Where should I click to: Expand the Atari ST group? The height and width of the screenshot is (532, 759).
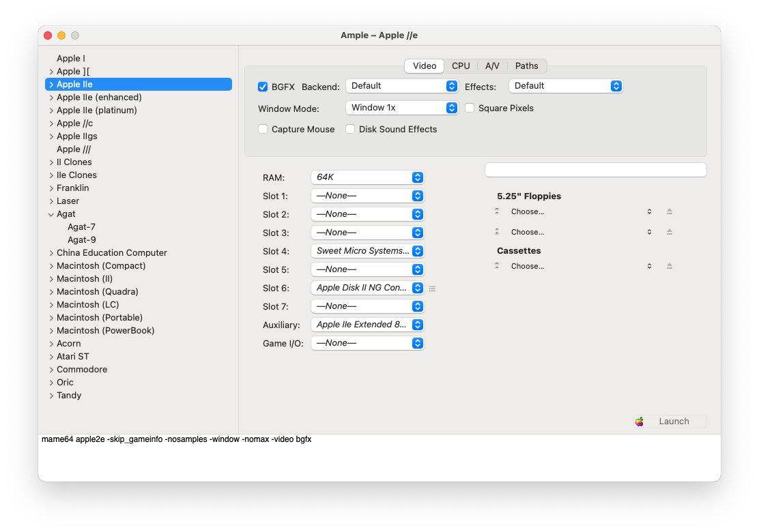(51, 357)
